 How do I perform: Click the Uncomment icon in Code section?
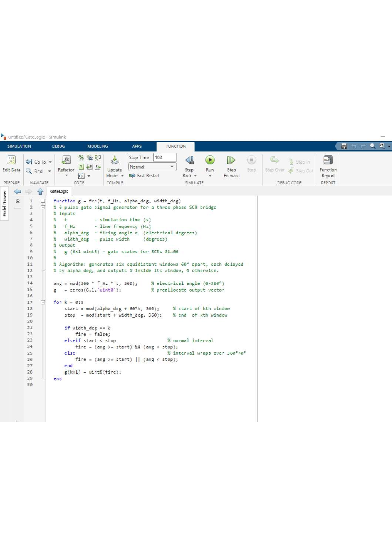(x=90, y=158)
